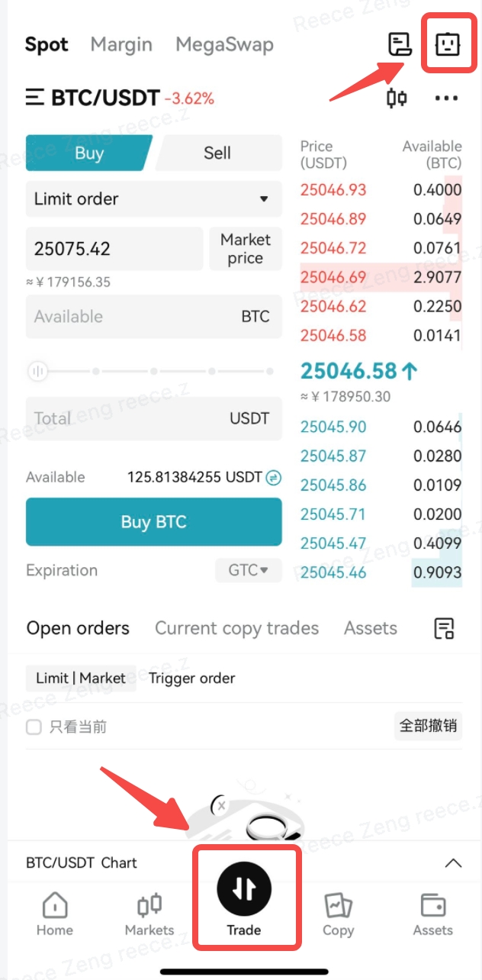
Task: Check the 只看当前 checkbox
Action: pyautogui.click(x=34, y=727)
